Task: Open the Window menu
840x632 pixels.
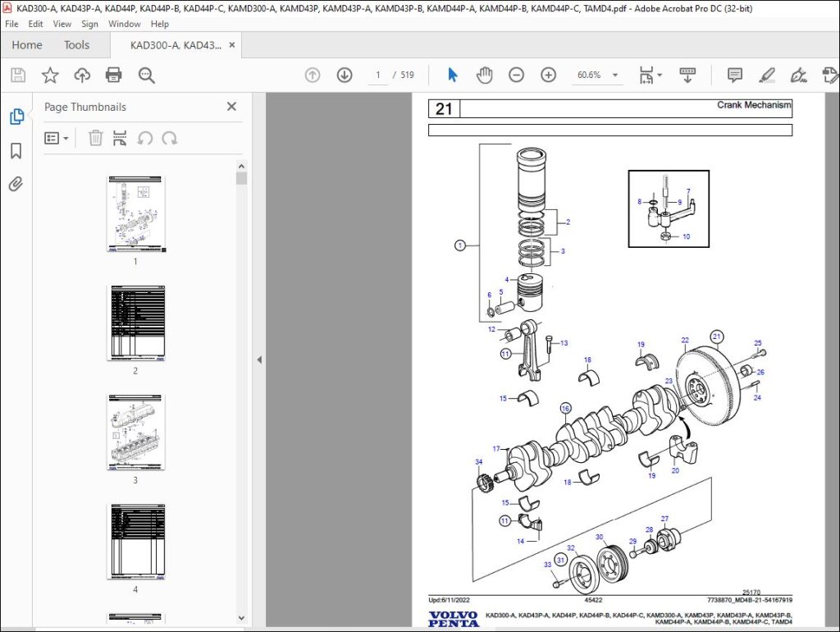Action: click(125, 24)
